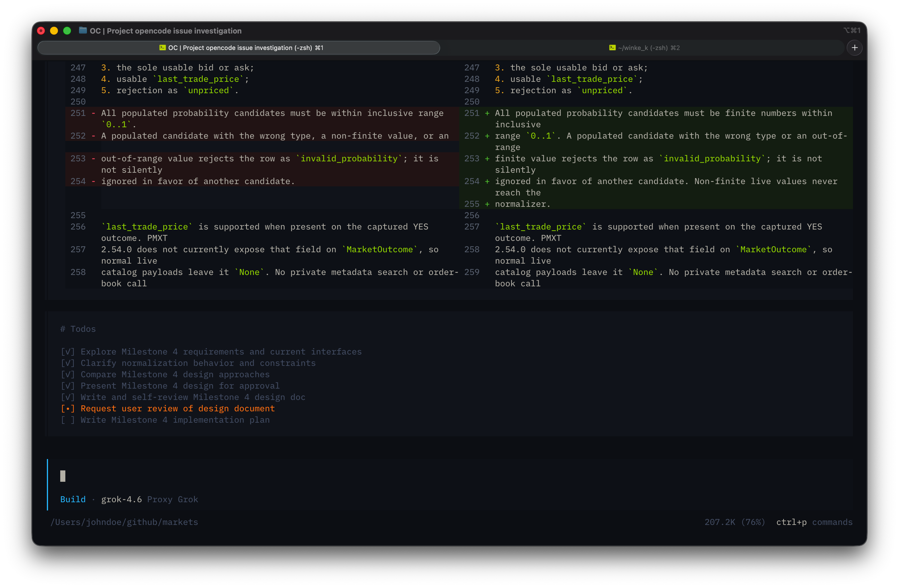Click the commands label in the status bar
Viewport: 899px width, 588px height.
[832, 522]
